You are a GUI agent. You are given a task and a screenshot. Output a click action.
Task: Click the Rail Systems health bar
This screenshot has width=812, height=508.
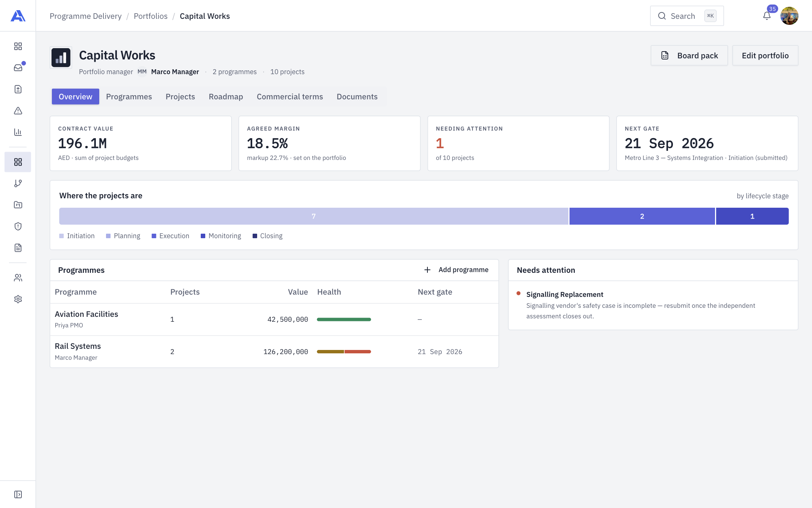(x=344, y=352)
